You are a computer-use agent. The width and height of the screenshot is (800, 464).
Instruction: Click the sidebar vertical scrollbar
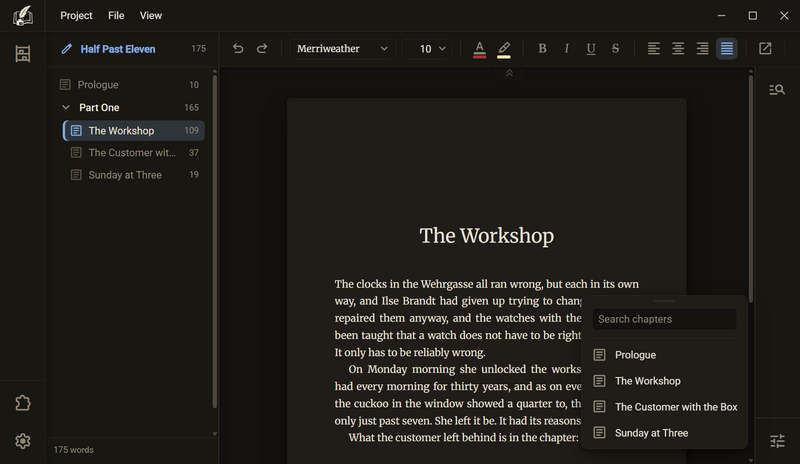[x=215, y=242]
